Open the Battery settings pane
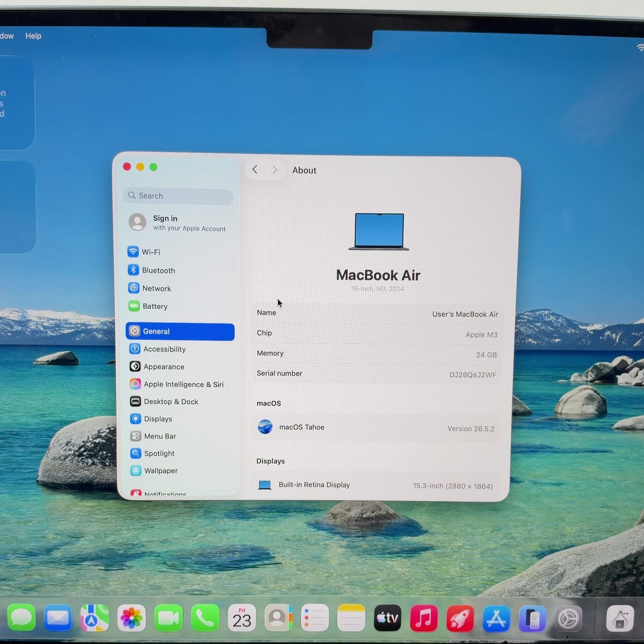Image resolution: width=644 pixels, height=644 pixels. pyautogui.click(x=179, y=306)
